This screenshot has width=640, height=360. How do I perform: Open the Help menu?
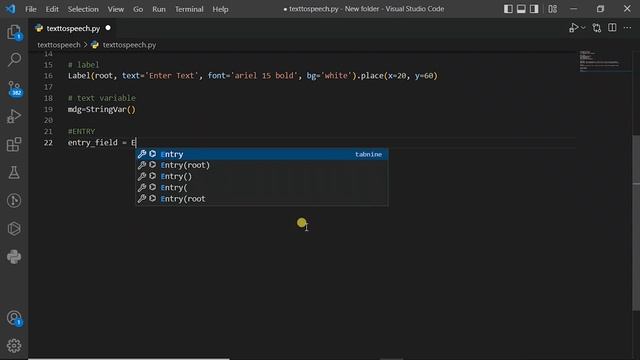(220, 9)
